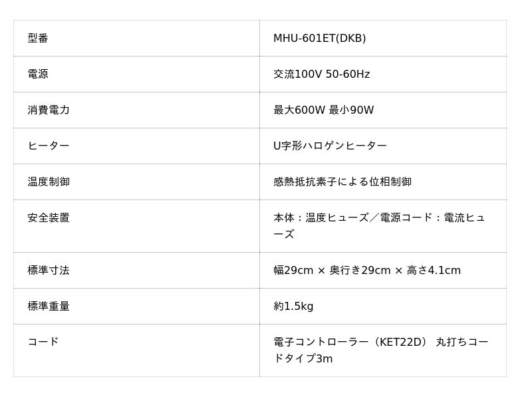Select the model number MHU-601ET(DKB)
This screenshot has height=397, width=532.
pos(319,39)
